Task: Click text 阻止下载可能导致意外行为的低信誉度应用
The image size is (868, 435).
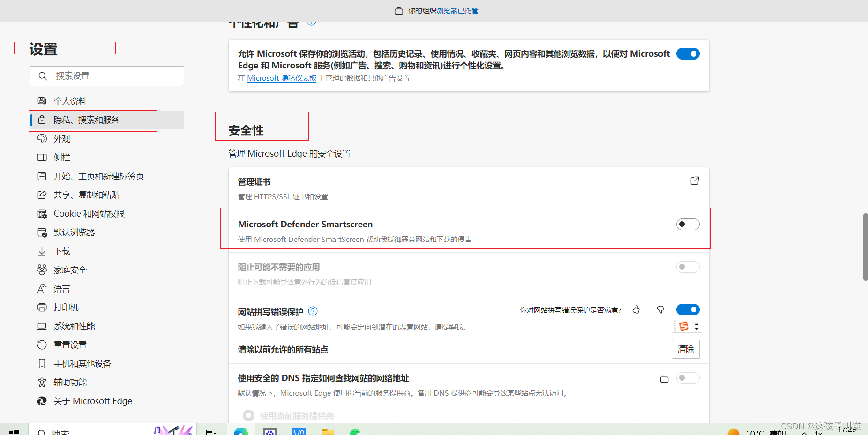Action: [304, 282]
